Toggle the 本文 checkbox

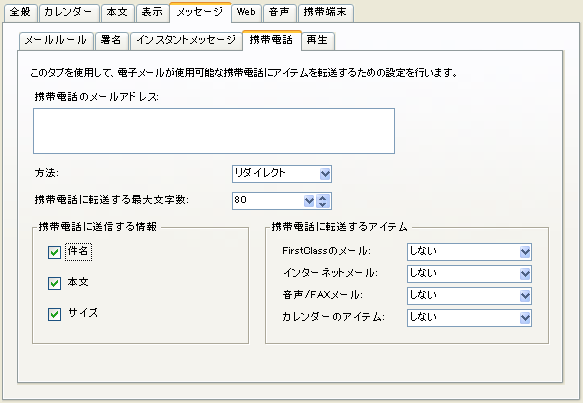[54, 283]
